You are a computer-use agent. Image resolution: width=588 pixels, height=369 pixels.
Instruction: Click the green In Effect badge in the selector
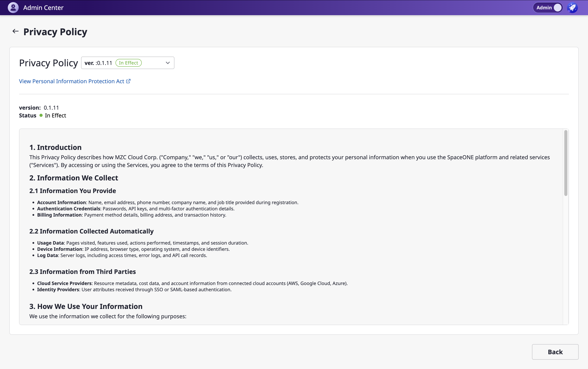[x=128, y=63]
